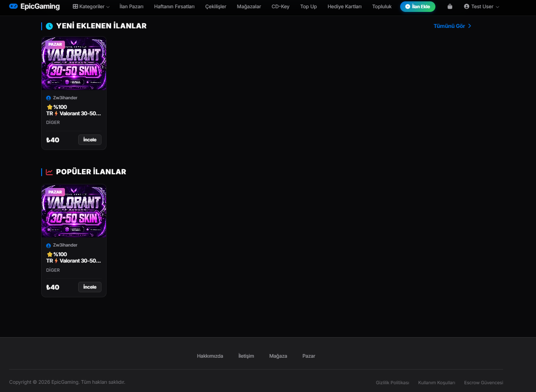Click the chart icon beside Popüler İlanlar

(x=49, y=172)
